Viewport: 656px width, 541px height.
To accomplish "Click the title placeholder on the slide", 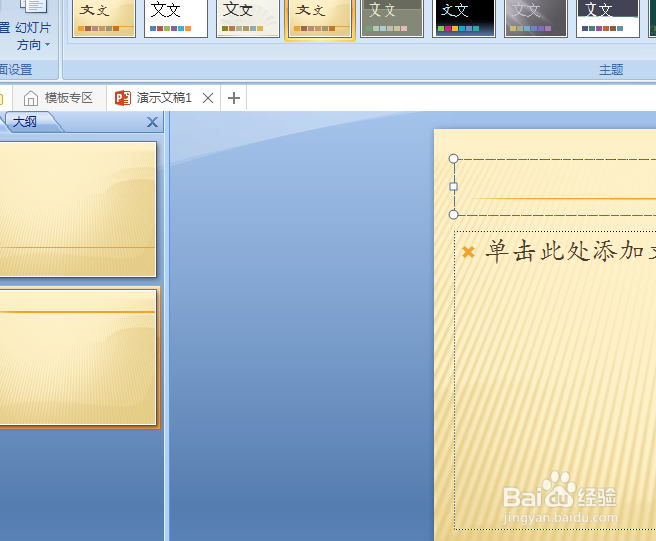I will 555,187.
